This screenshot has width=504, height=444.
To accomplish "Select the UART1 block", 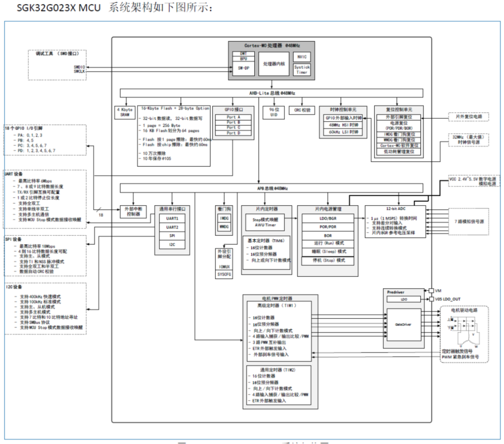I will click(172, 219).
